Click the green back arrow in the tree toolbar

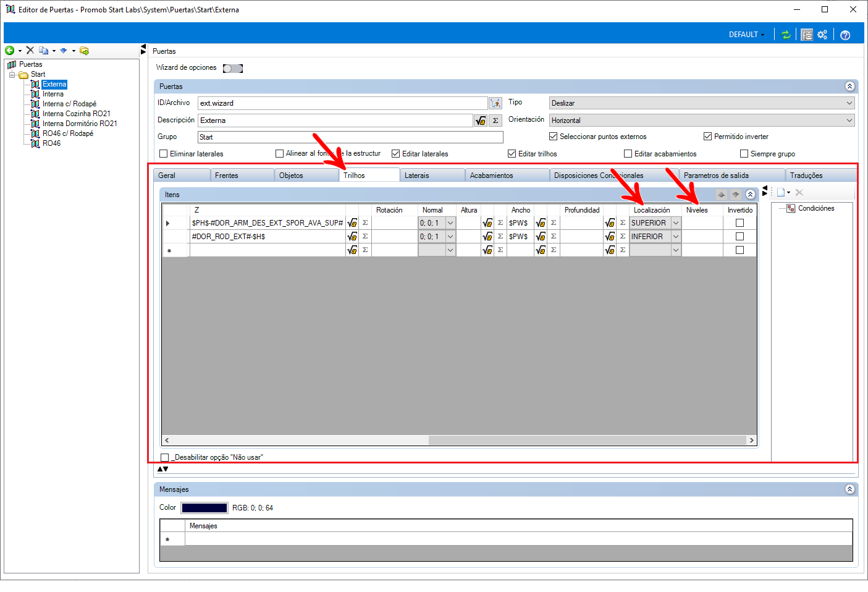(x=9, y=51)
